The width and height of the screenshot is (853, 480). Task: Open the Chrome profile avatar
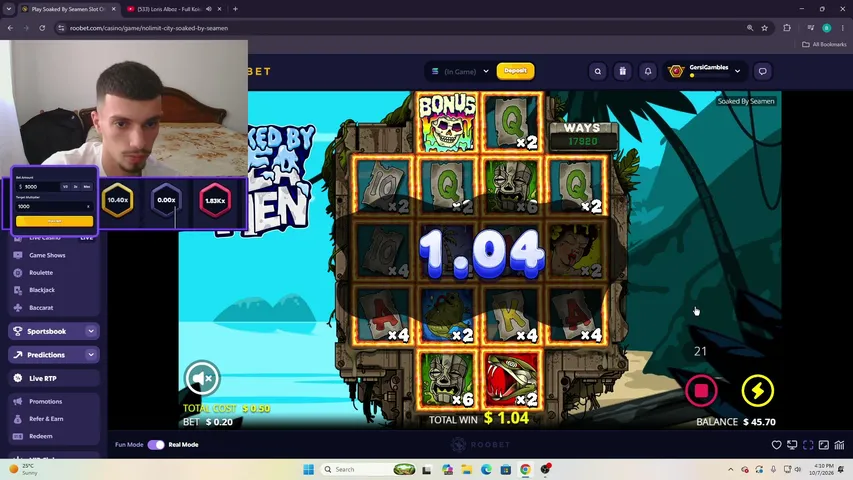point(826,28)
